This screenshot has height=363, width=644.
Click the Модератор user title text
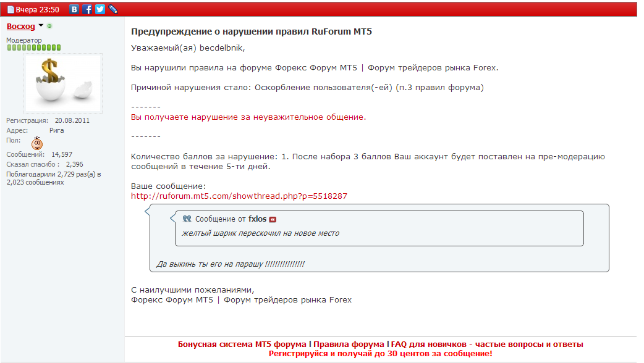(x=24, y=40)
